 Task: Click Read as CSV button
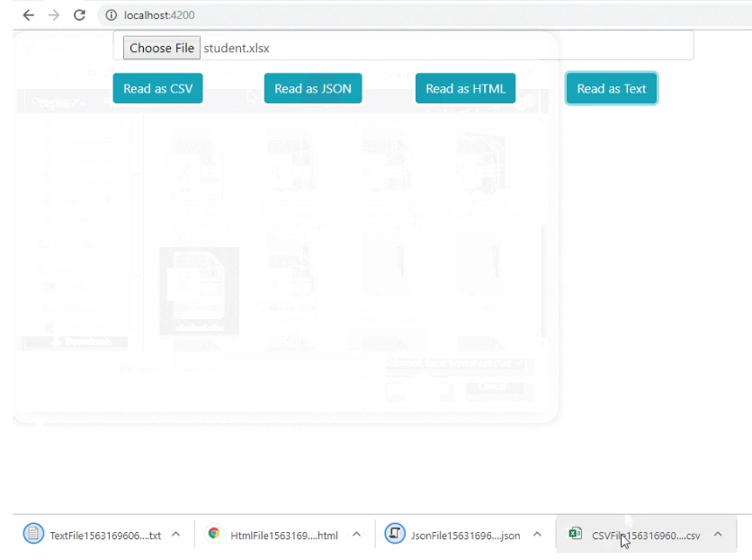[157, 88]
